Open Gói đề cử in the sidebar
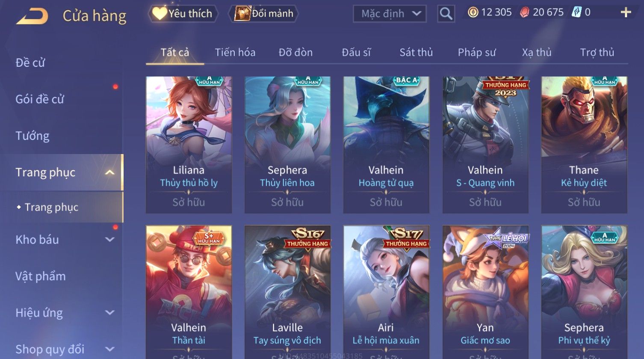 [x=40, y=99]
